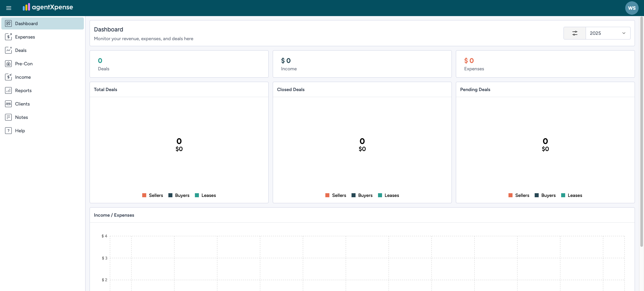Open the filter sliders button
Viewport: 644px width, 291px height.
click(575, 33)
